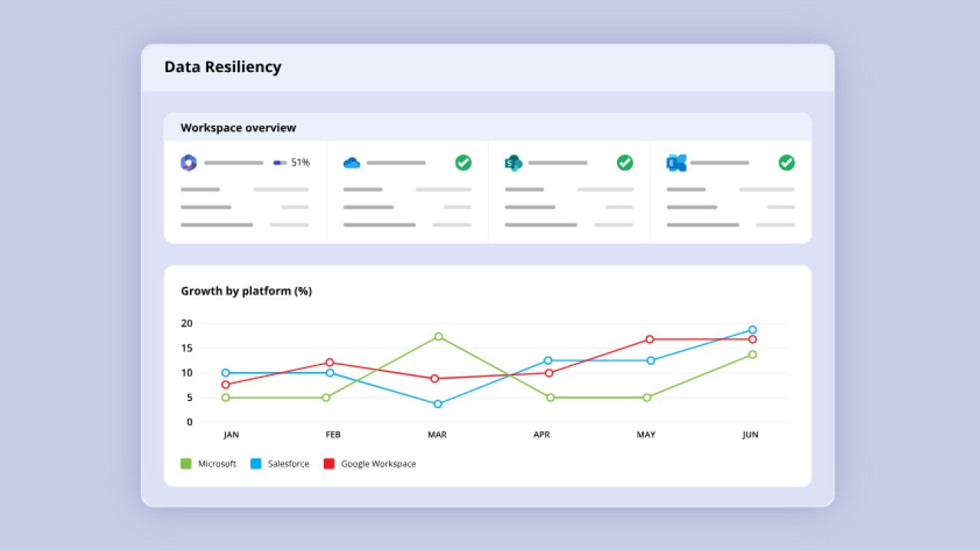Select the Salesforce data point for June
Screen dimensions: 980x551
pyautogui.click(x=752, y=330)
